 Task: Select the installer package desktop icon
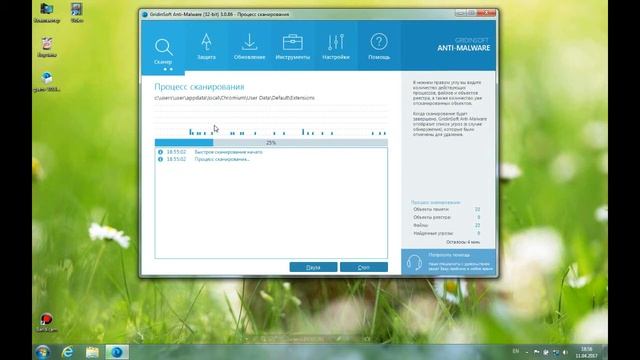47,82
